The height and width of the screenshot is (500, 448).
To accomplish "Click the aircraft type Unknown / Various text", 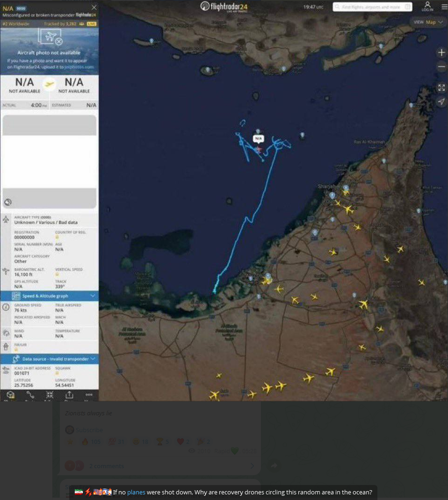I will click(46, 222).
